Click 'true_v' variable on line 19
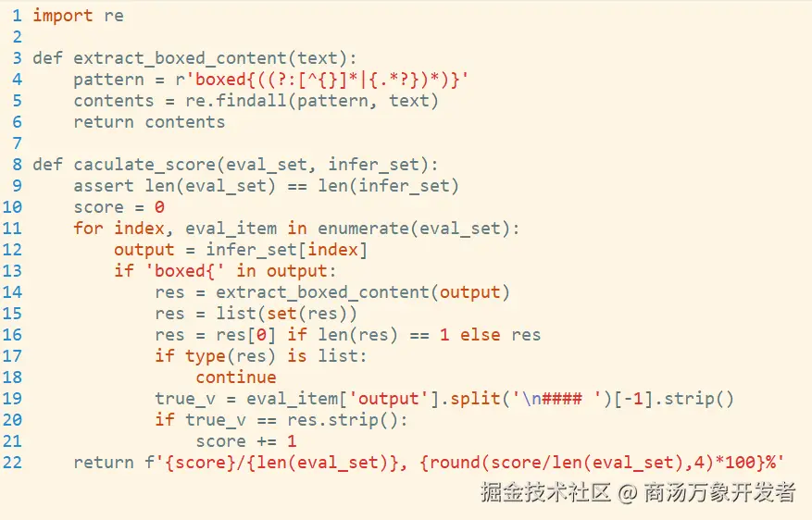The image size is (812, 520). [x=185, y=399]
